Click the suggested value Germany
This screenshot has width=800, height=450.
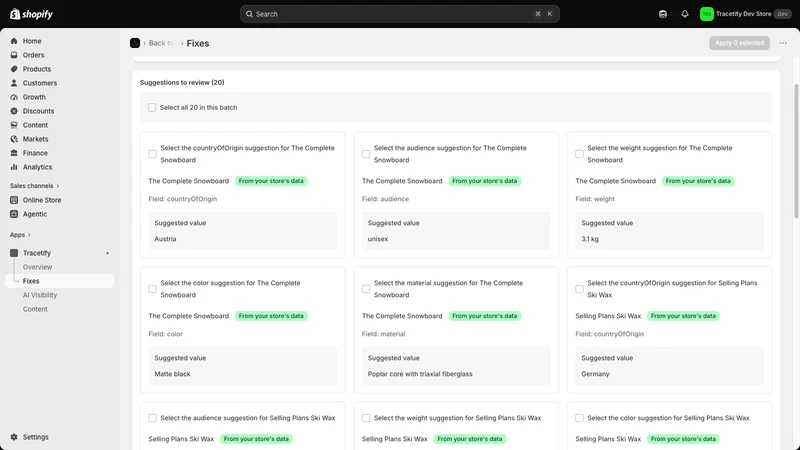(x=595, y=374)
